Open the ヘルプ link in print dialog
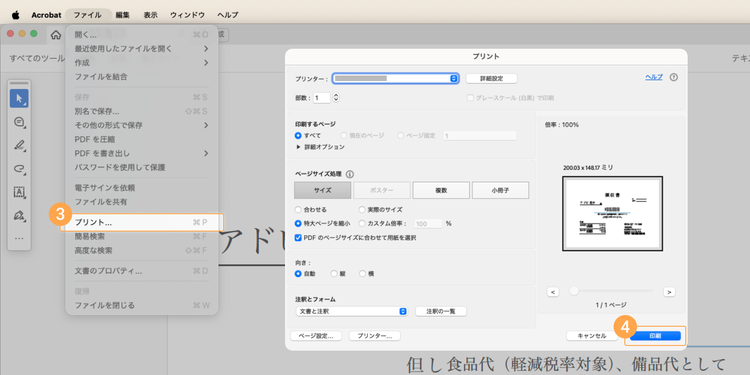 click(654, 77)
